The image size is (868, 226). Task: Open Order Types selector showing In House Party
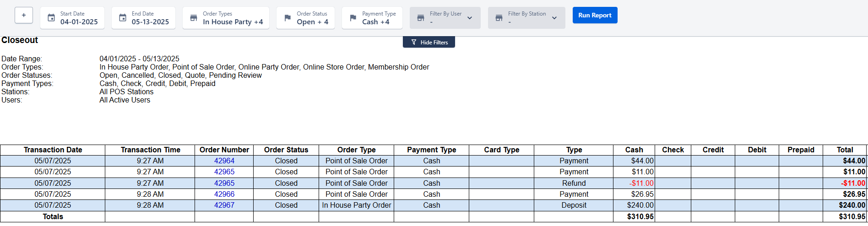click(226, 18)
